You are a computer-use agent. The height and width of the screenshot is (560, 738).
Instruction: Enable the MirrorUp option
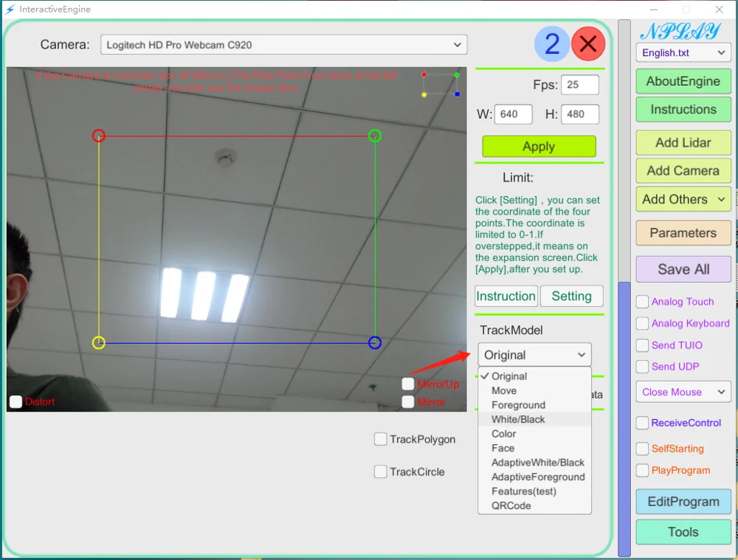pyautogui.click(x=408, y=384)
